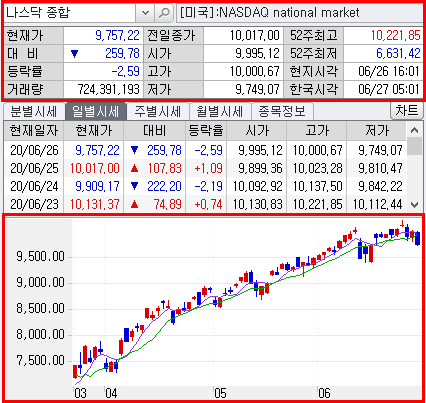Select the 20/06/26 row
This screenshot has height=403, width=426.
coord(205,150)
